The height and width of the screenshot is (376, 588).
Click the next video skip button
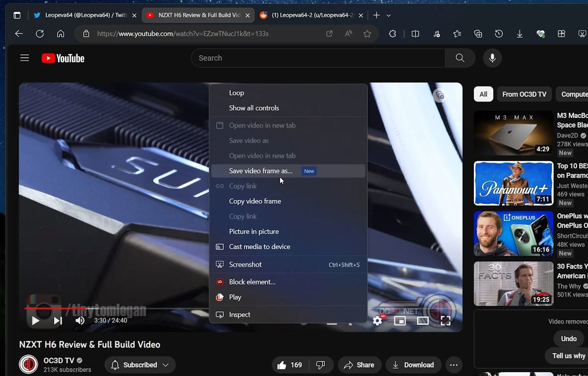pyautogui.click(x=57, y=321)
